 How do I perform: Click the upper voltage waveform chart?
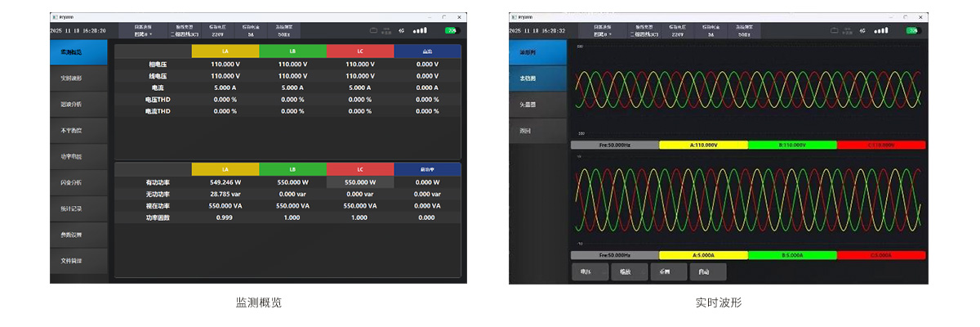tap(748, 90)
